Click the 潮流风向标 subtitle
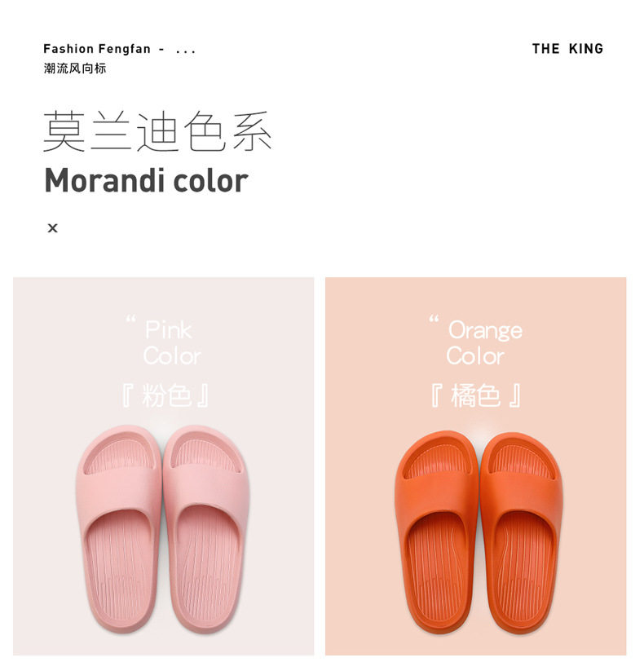 [x=75, y=68]
